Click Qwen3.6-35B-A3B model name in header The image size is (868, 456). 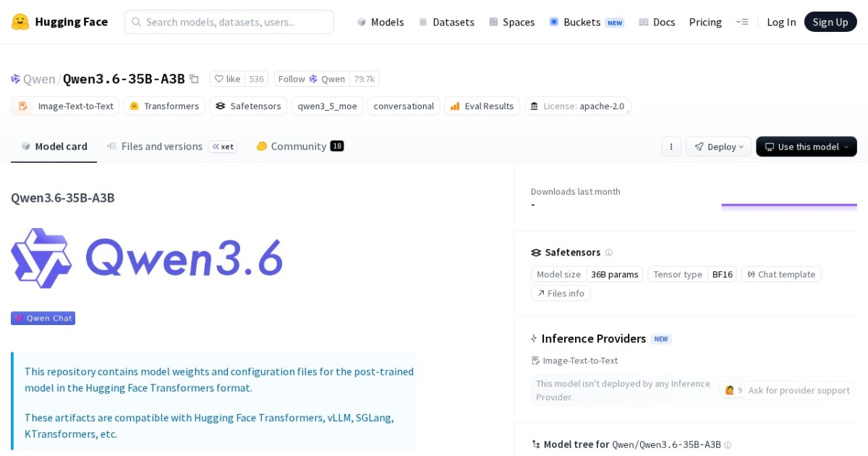click(124, 79)
